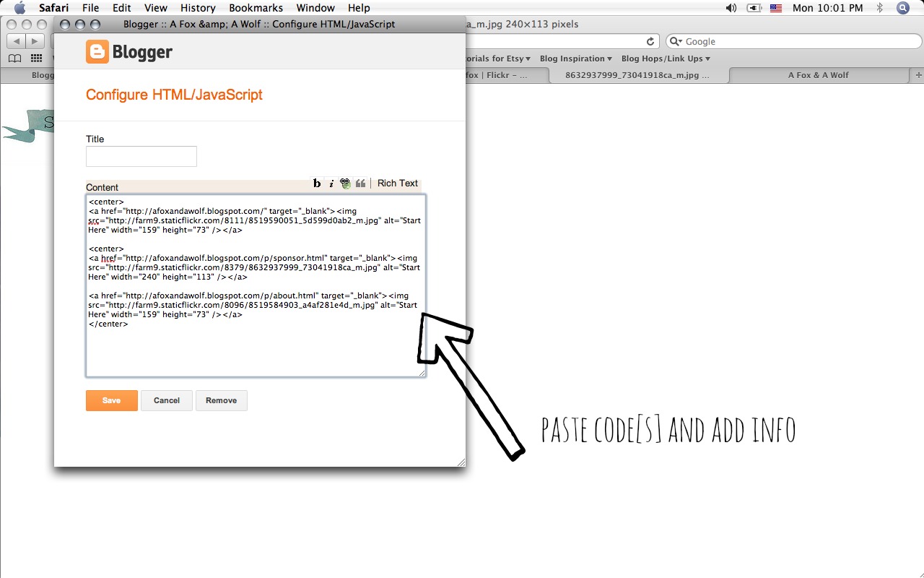Expand the Blog Inspiration bookmarks folder

point(575,59)
